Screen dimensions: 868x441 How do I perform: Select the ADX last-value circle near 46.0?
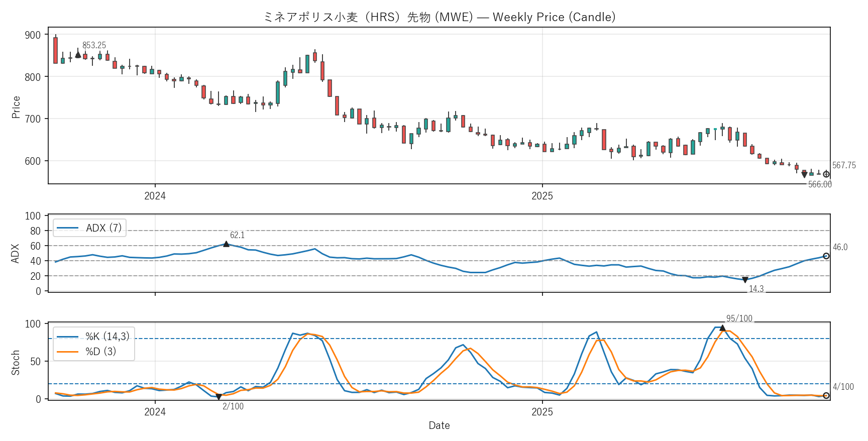tap(826, 256)
